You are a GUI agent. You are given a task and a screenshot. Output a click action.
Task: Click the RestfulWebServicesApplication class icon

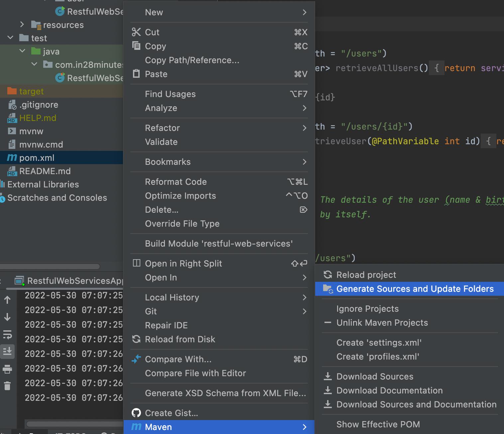pyautogui.click(x=60, y=78)
